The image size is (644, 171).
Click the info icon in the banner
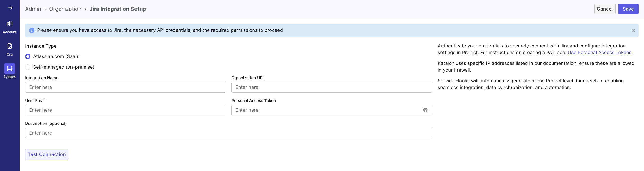tap(32, 30)
